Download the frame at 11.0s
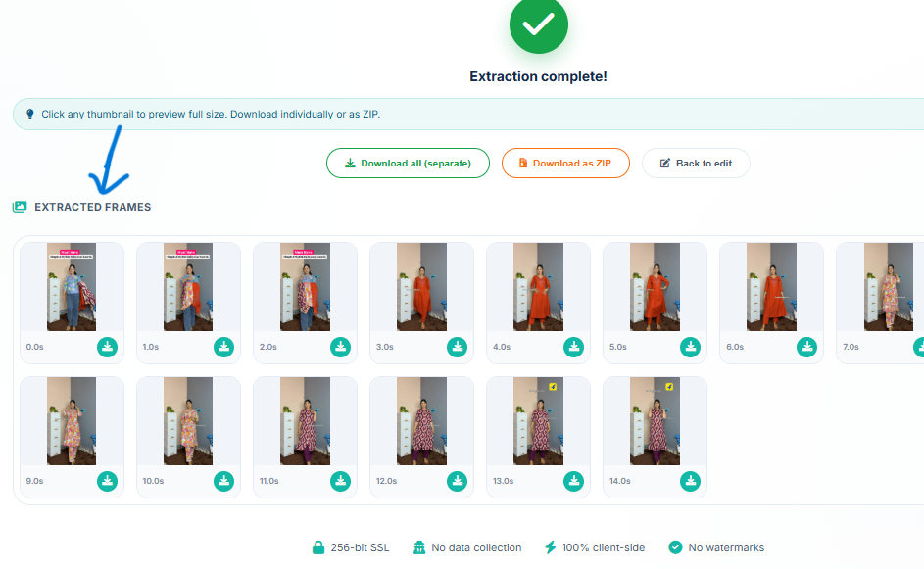This screenshot has width=924, height=569. (x=340, y=481)
